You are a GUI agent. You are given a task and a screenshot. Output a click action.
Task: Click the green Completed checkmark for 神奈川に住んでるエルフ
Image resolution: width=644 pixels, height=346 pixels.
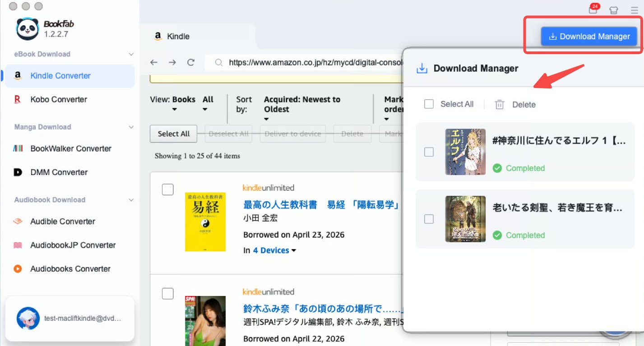497,168
